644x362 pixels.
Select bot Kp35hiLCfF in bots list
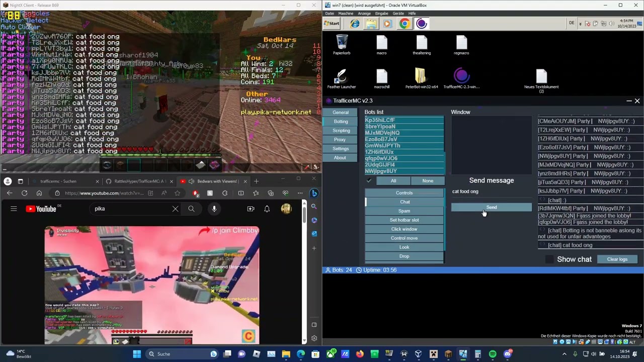pyautogui.click(x=404, y=120)
